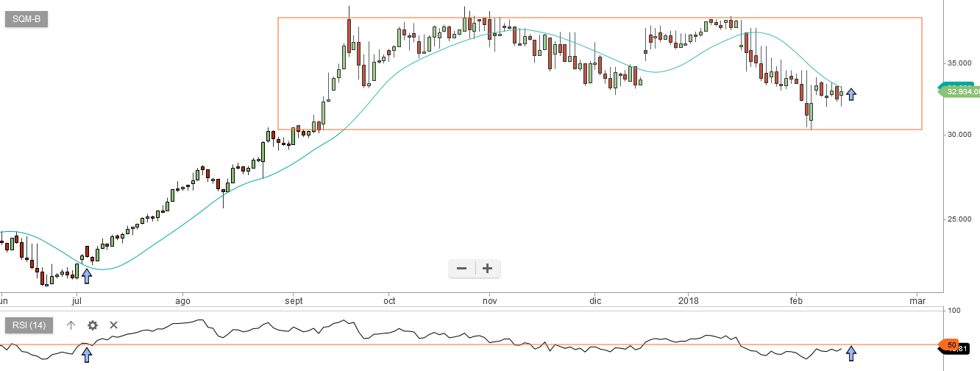Click the '2018' date axis label
Viewport: 980px width, 371px height.
point(689,300)
